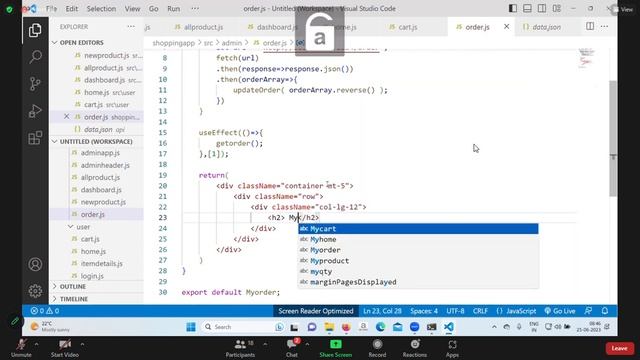
Task: Open the Manage gear menu
Action: point(35,291)
